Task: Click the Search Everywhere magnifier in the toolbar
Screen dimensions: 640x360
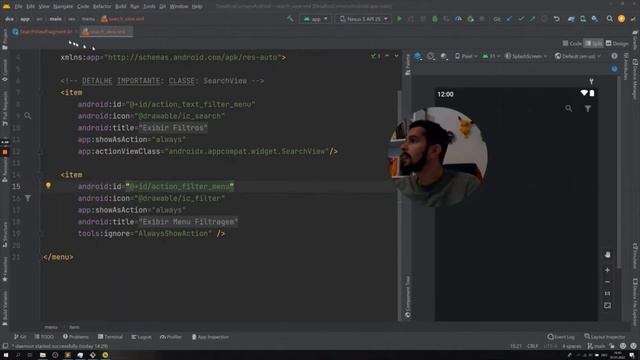Action: click(609, 19)
